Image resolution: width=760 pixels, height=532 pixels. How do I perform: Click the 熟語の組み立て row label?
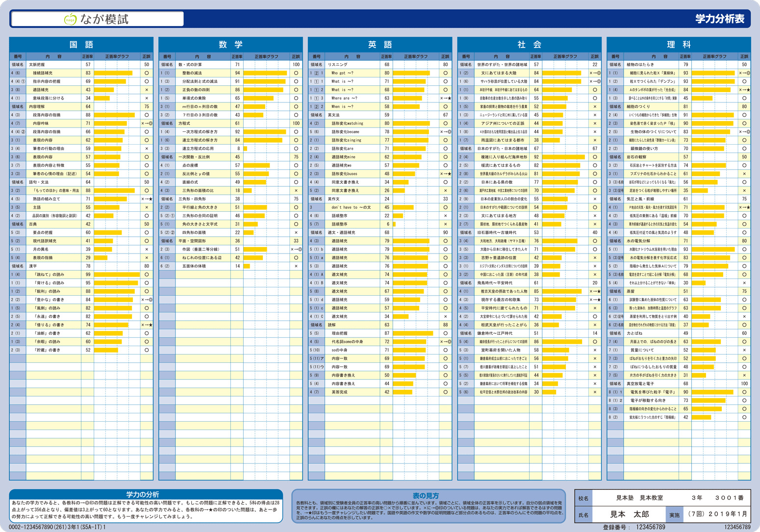[x=46, y=199]
